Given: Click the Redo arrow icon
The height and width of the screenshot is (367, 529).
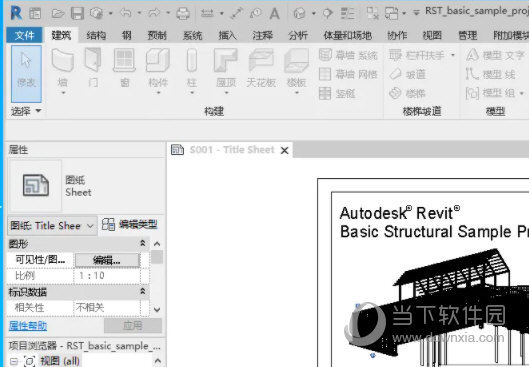Looking at the screenshot, I should coord(154,13).
